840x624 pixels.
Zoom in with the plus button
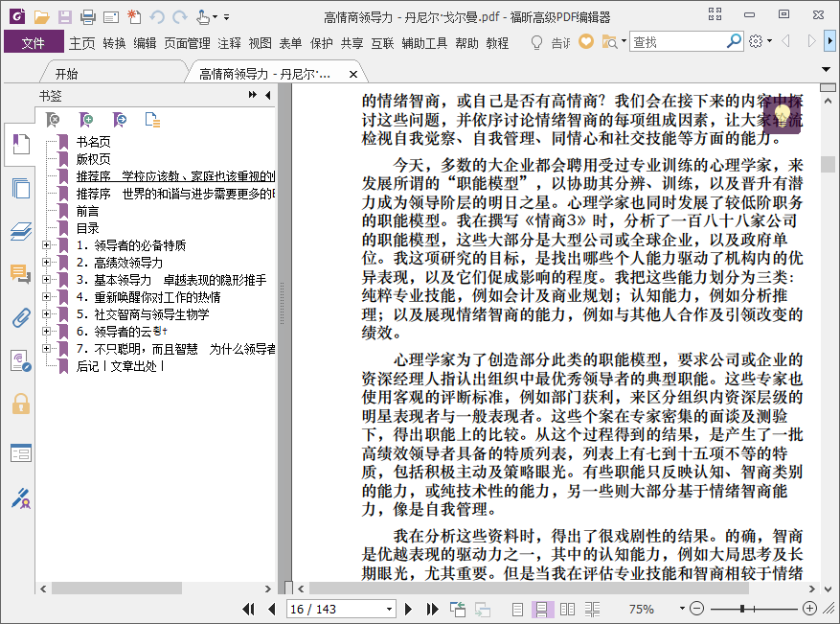[810, 609]
